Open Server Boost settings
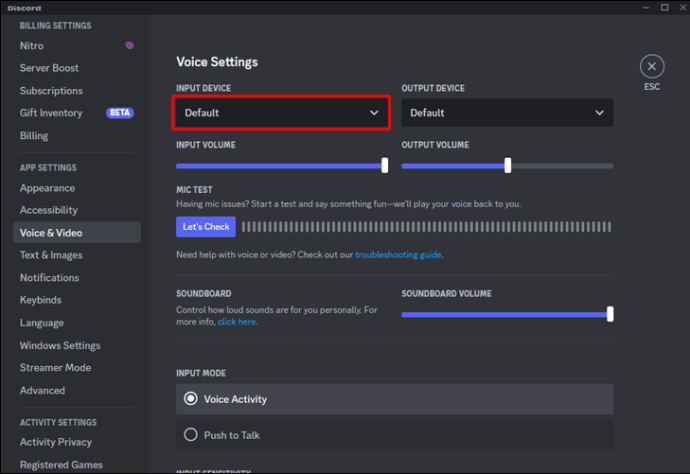Screen dimensions: 690x474 [x=49, y=68]
